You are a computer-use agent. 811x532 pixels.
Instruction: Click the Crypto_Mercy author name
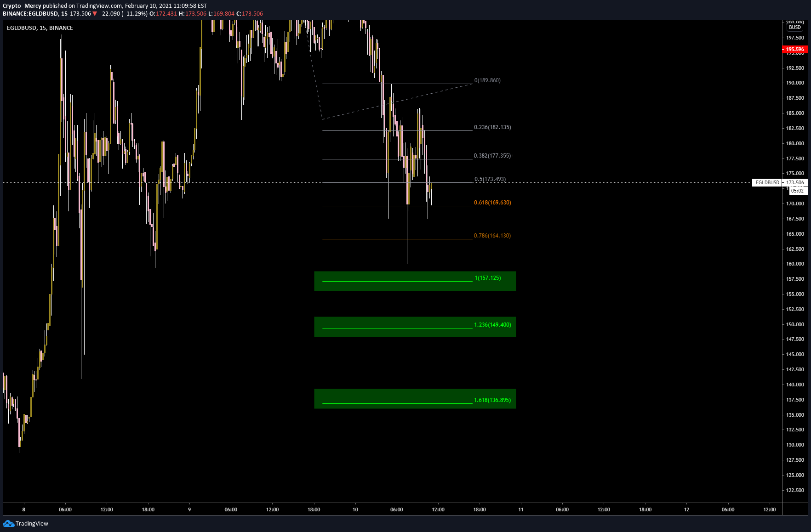coord(22,6)
